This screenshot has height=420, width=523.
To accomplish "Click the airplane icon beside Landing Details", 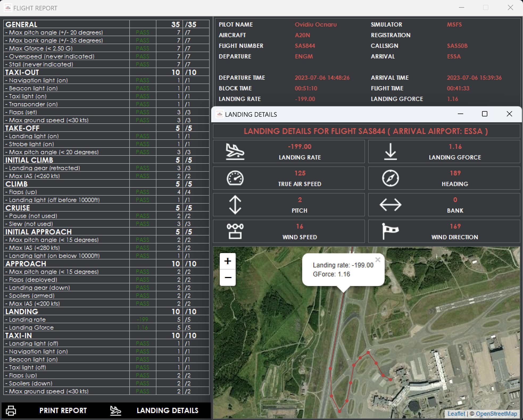I will 115,410.
